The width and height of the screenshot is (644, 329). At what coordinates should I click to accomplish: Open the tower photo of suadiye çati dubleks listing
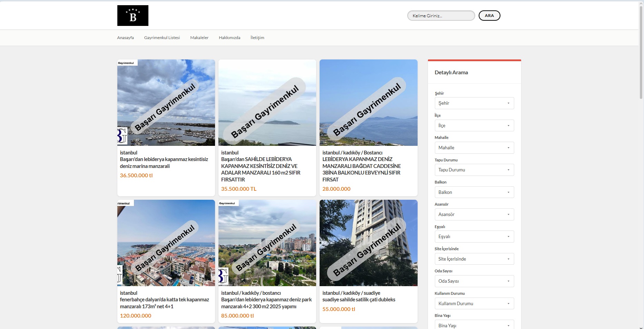[x=369, y=243]
